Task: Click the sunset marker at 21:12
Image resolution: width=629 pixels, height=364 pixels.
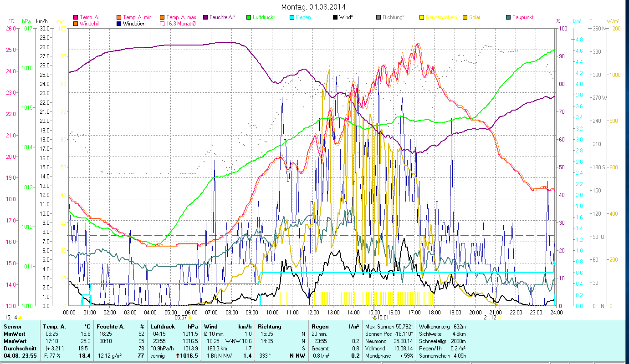Action: 498,318
